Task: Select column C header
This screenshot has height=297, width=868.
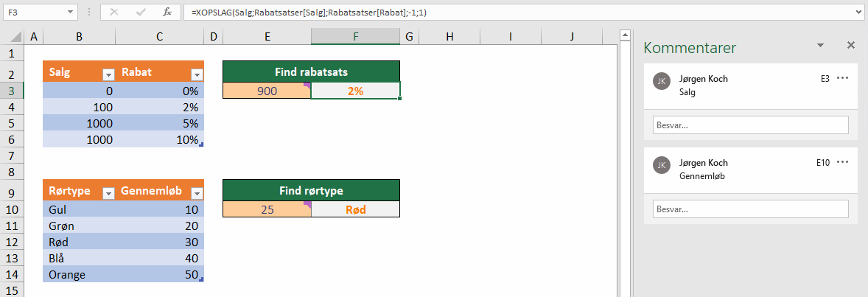Action: click(159, 37)
